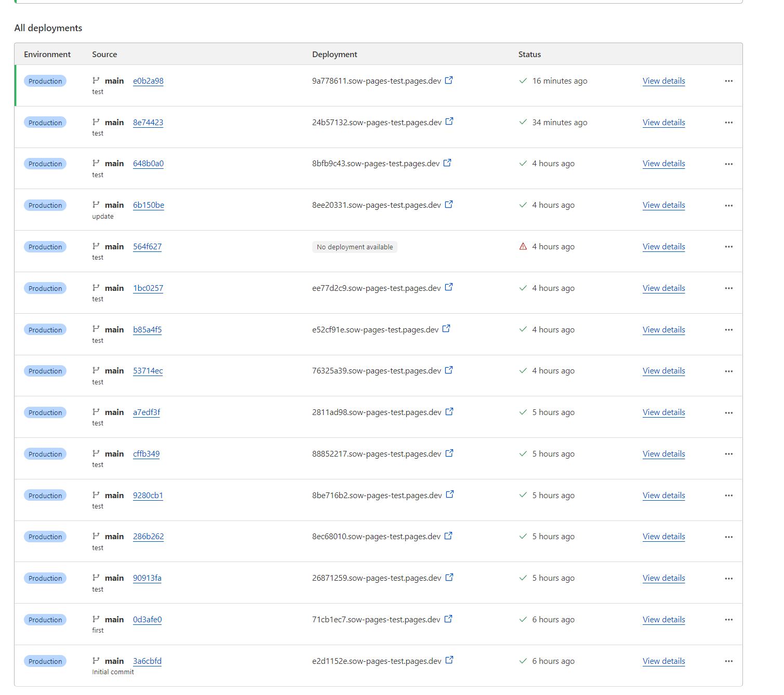Image resolution: width=784 pixels, height=695 pixels.
Task: Open commit b85a4f5 link
Action: [147, 330]
